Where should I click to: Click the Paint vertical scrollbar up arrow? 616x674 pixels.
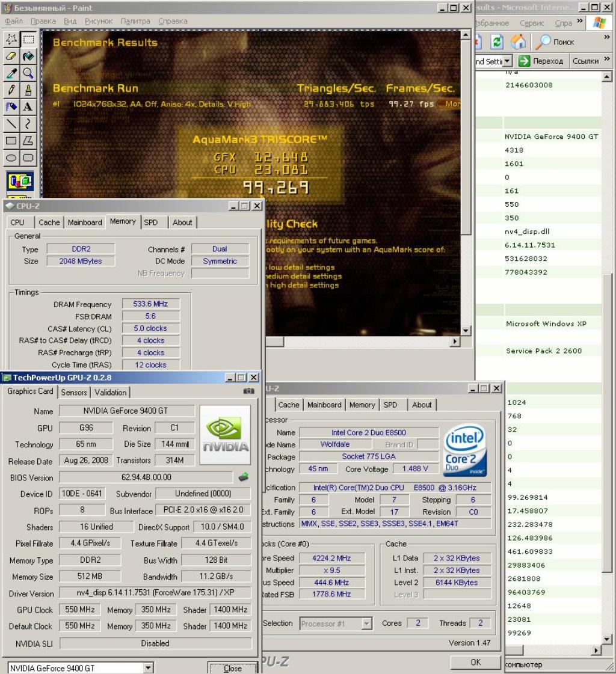pos(466,35)
